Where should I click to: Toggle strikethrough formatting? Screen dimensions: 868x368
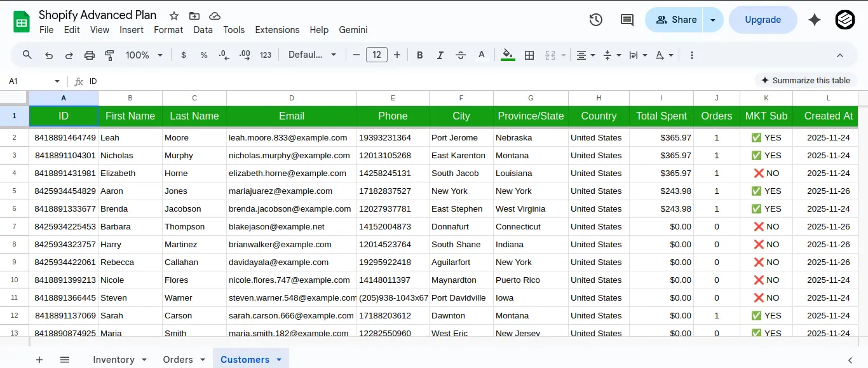[x=460, y=55]
